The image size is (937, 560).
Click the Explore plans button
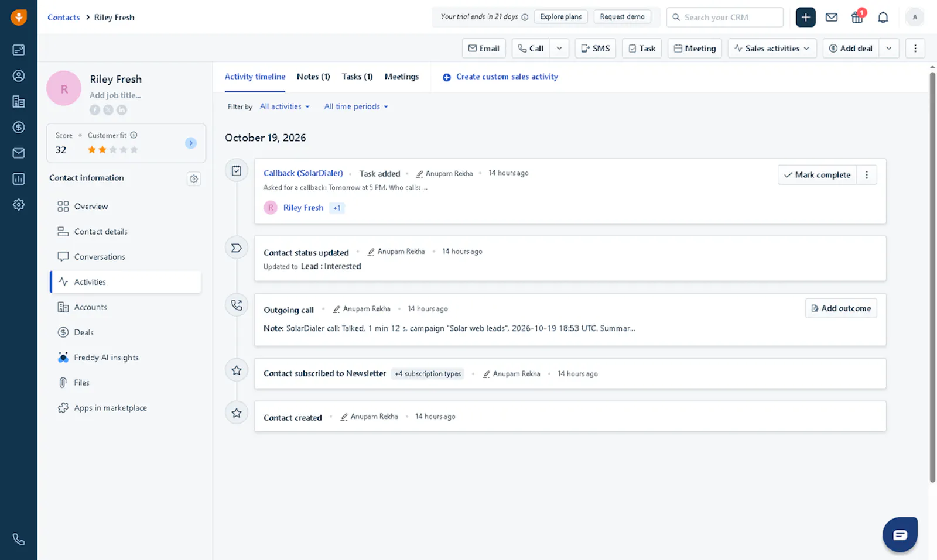561,16
